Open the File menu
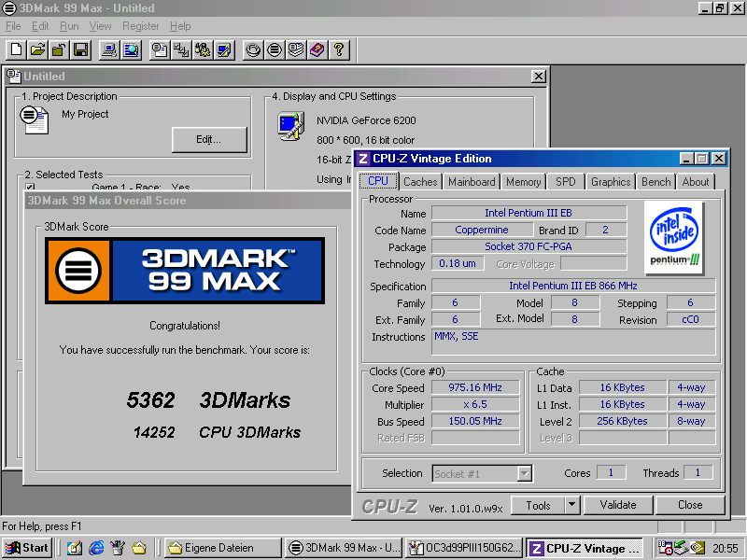Viewport: 747px width, 560px height. 13,26
